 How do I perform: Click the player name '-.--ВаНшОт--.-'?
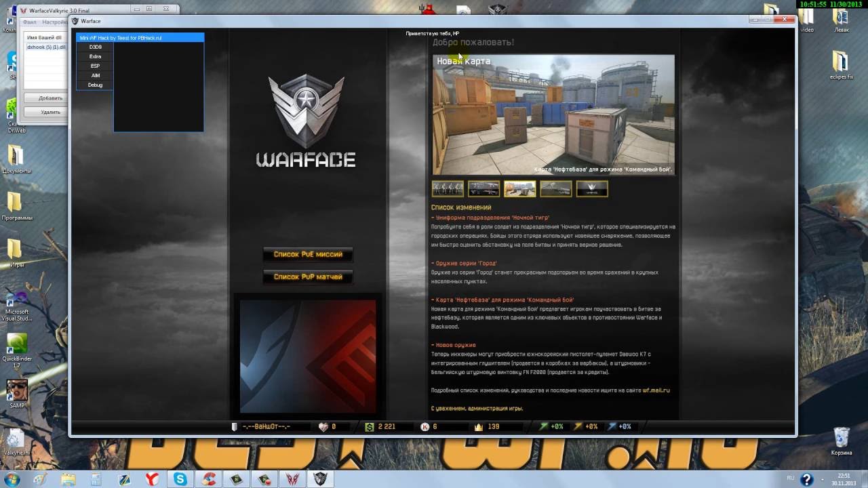point(267,427)
